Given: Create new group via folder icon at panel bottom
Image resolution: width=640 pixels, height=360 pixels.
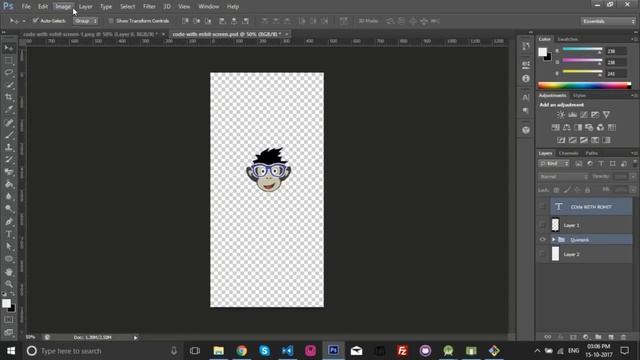Looking at the screenshot, I should pos(598,337).
